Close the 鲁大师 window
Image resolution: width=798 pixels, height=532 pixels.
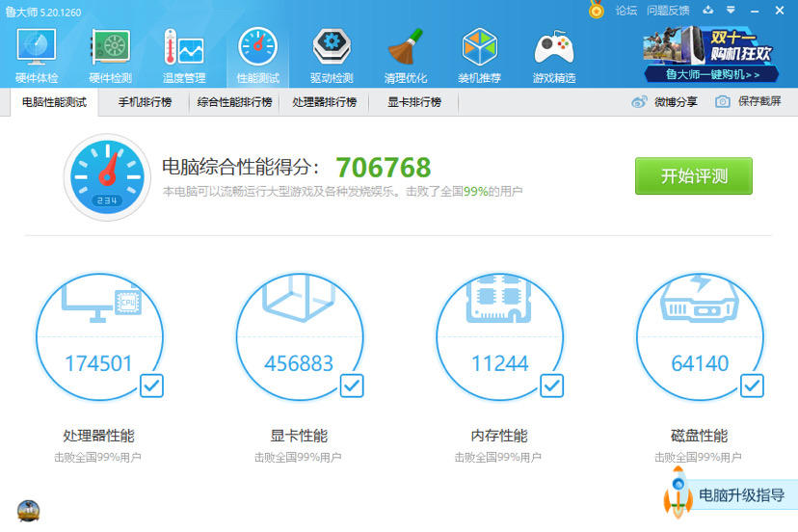click(780, 11)
